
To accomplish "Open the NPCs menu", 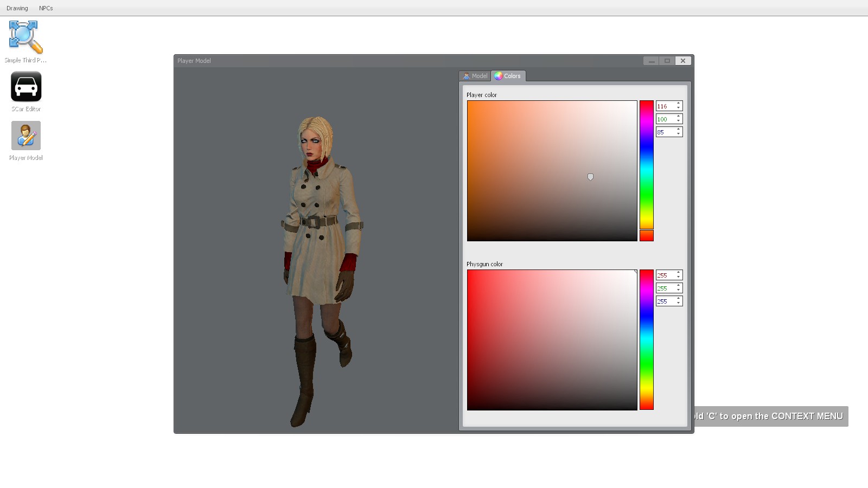I will click(46, 8).
